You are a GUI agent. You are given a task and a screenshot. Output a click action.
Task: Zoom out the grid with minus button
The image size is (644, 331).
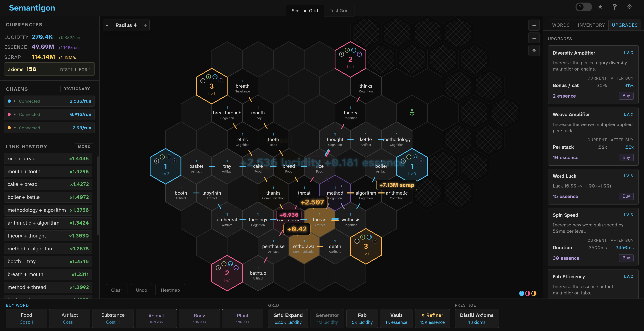pyautogui.click(x=534, y=38)
